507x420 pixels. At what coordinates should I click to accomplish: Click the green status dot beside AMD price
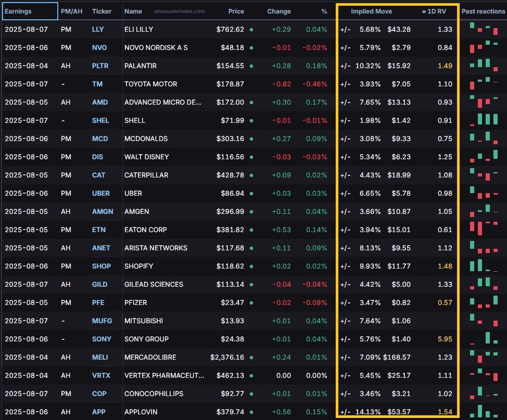251,102
